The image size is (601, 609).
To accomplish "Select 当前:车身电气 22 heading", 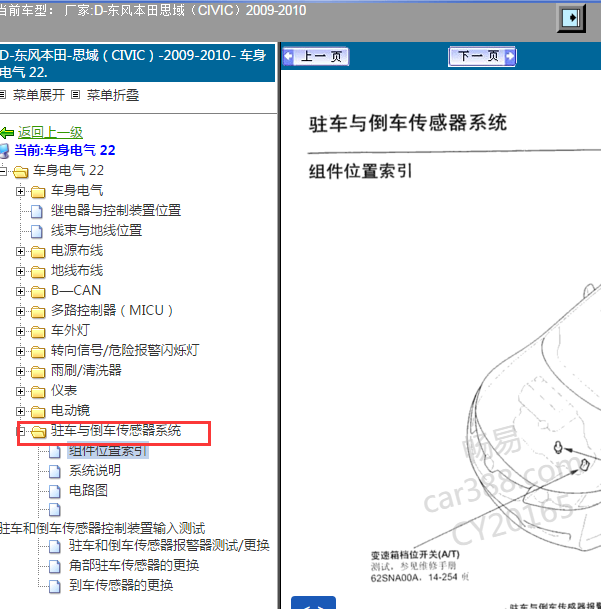I will tap(65, 150).
